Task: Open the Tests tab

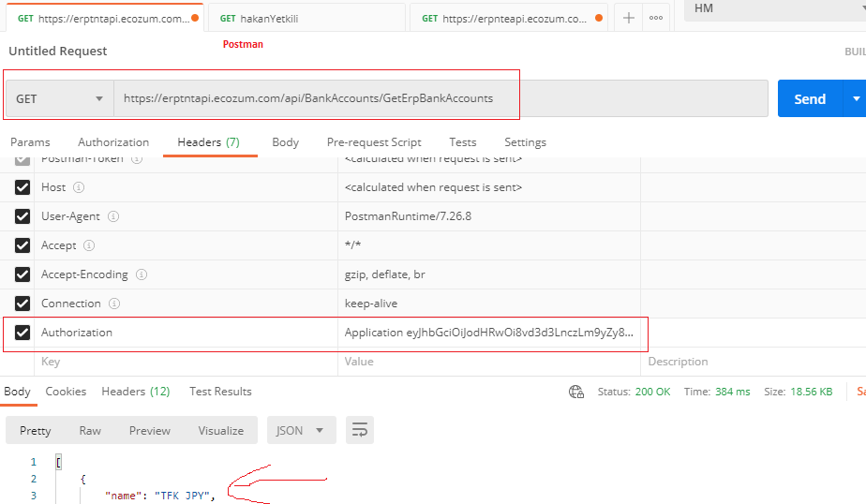Action: click(462, 142)
